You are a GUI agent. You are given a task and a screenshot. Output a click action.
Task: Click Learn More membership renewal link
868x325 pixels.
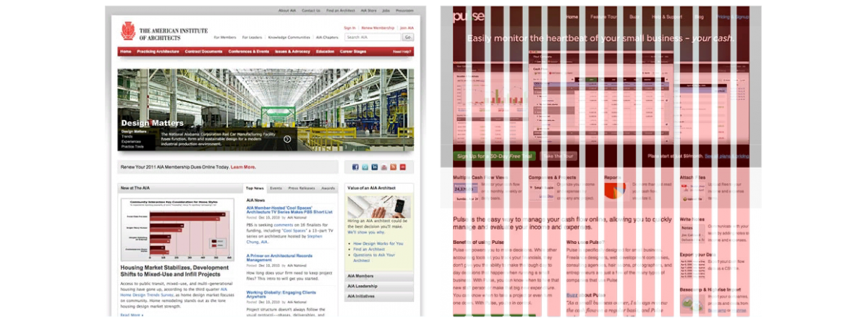(x=243, y=167)
